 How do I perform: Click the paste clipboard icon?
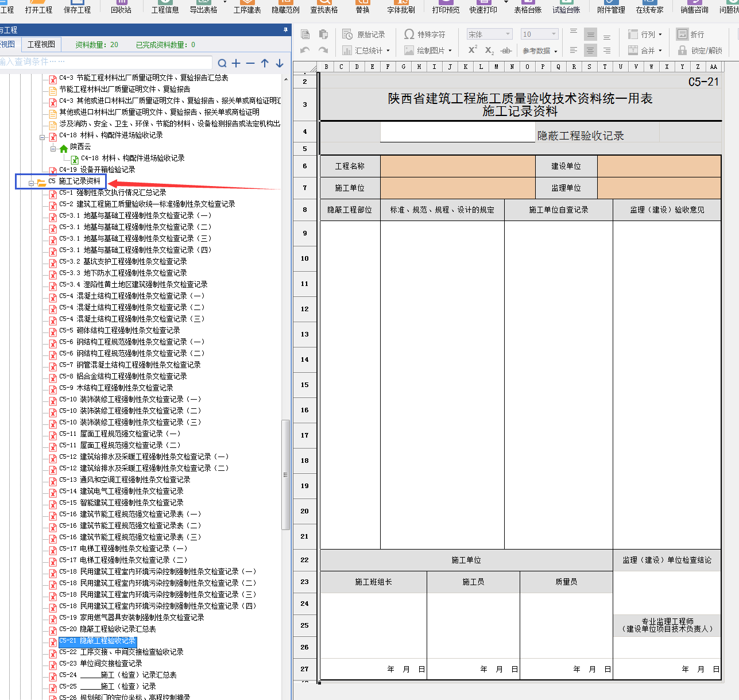323,34
